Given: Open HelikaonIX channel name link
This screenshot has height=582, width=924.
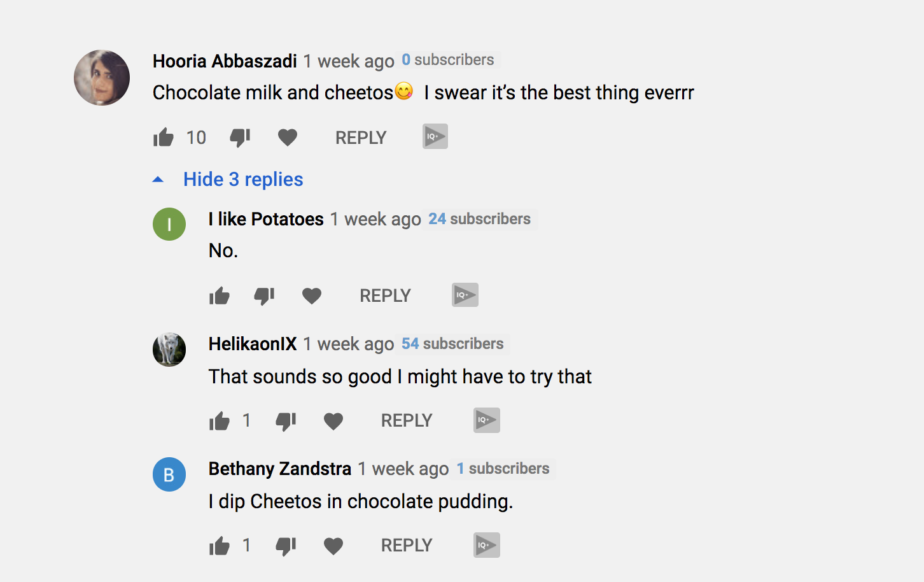Looking at the screenshot, I should click(253, 344).
